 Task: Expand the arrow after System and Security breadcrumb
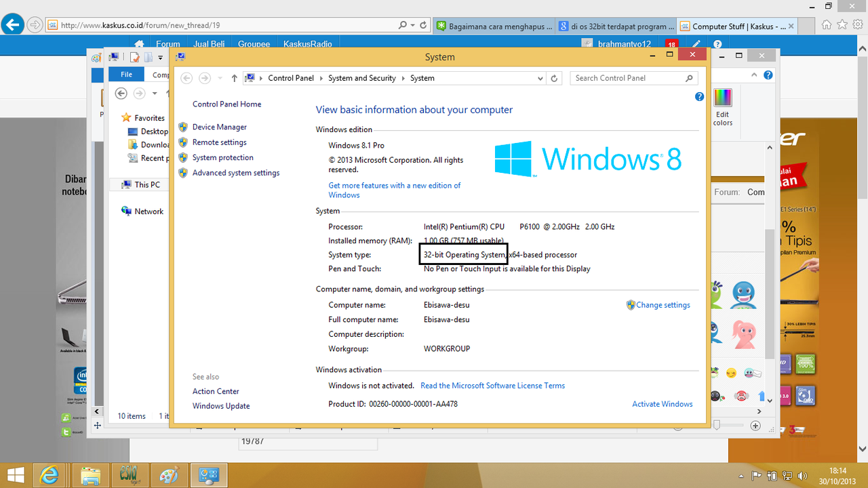(403, 78)
